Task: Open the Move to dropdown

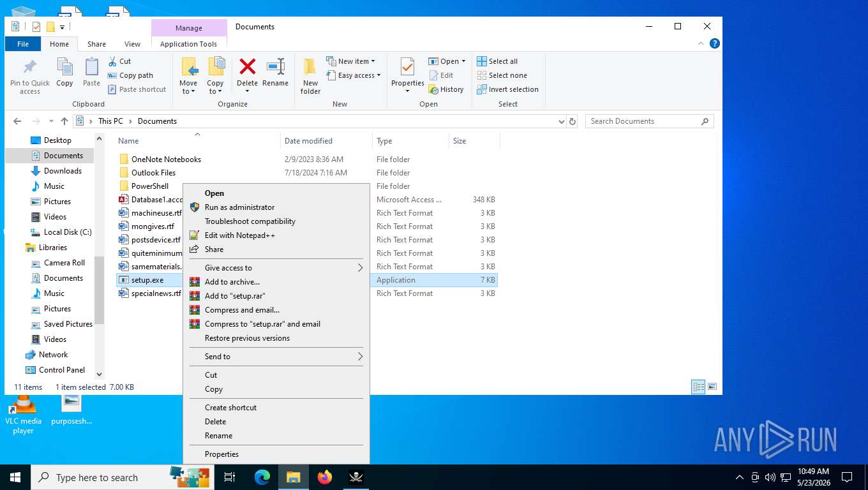Action: [x=188, y=87]
